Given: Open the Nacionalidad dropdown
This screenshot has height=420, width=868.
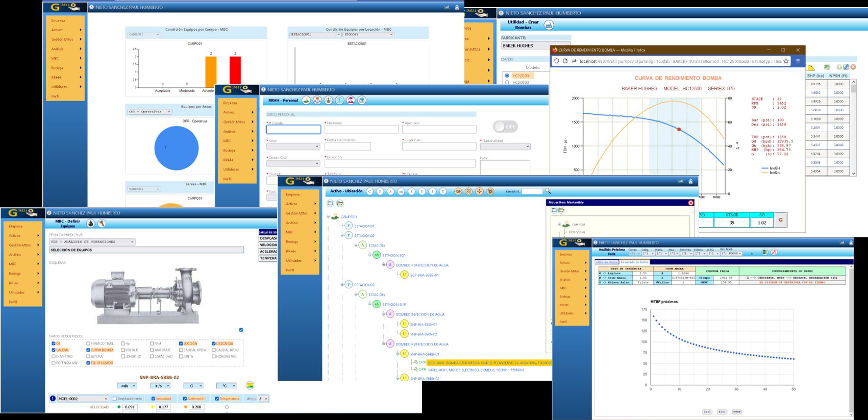Looking at the screenshot, I should click(505, 146).
